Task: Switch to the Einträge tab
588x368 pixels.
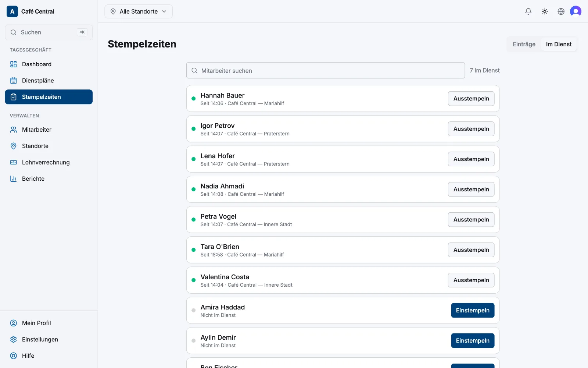Action: point(524,44)
